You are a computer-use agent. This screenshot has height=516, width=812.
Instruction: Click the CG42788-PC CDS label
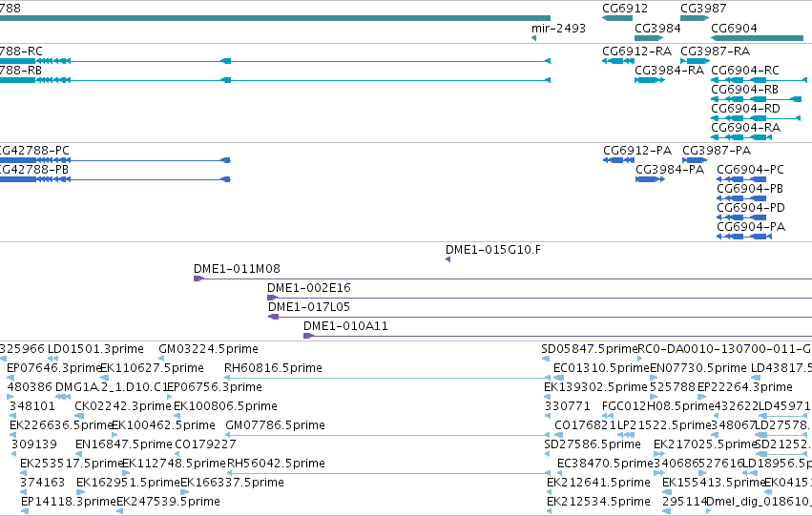(34, 151)
